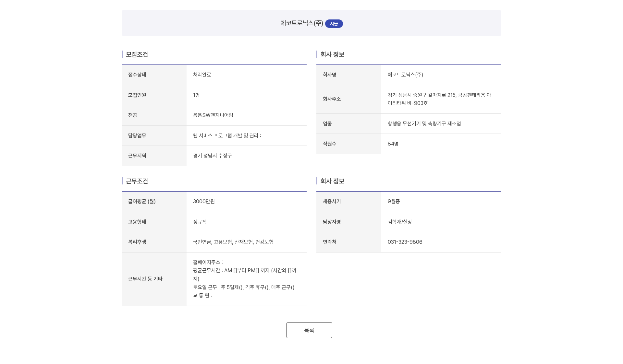Click the 모집조건 section heading

point(137,54)
